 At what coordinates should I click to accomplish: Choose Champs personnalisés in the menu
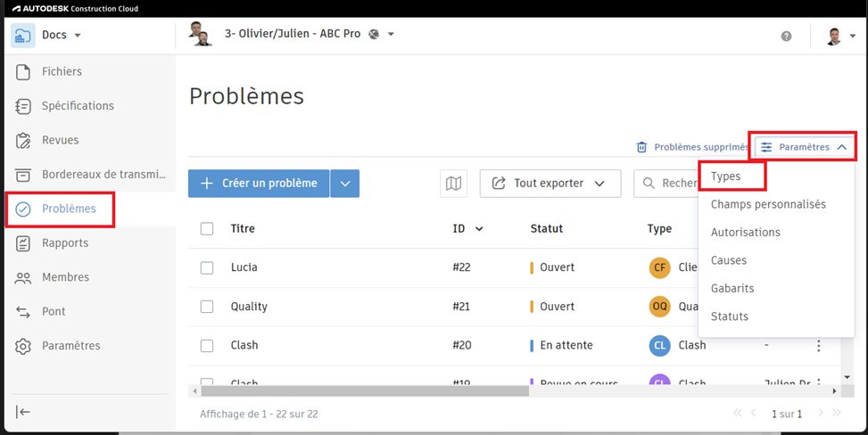click(768, 204)
